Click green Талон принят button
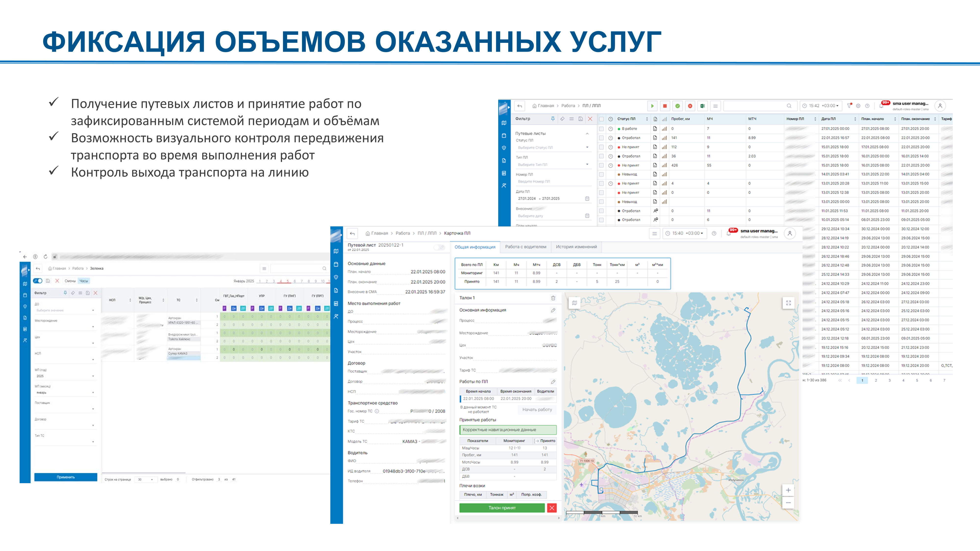The height and width of the screenshot is (551, 980). [x=502, y=508]
